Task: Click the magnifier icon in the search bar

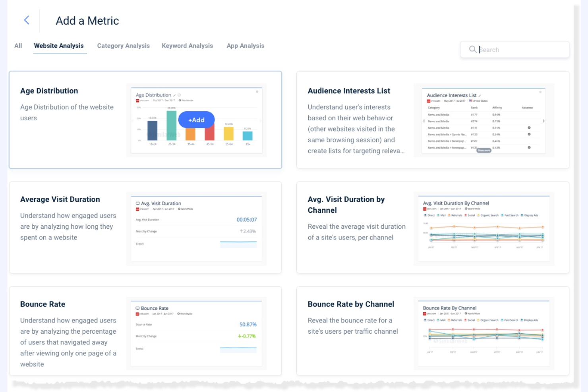Action: click(x=473, y=49)
